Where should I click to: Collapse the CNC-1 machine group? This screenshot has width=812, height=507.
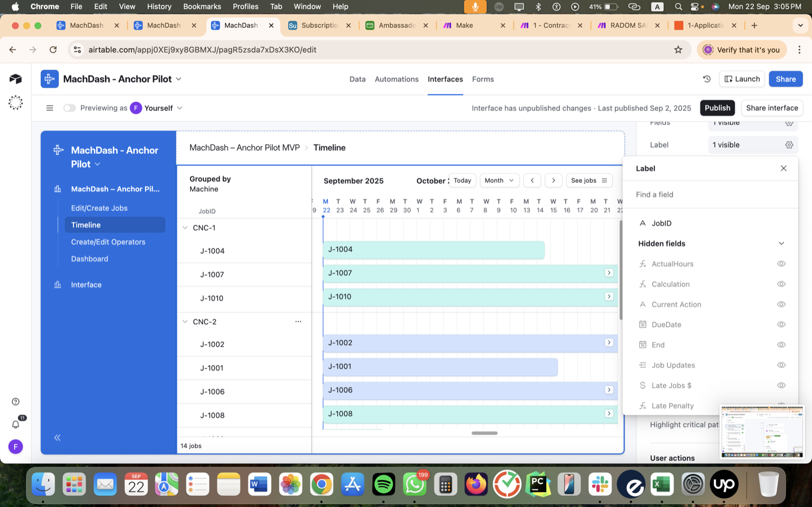185,228
